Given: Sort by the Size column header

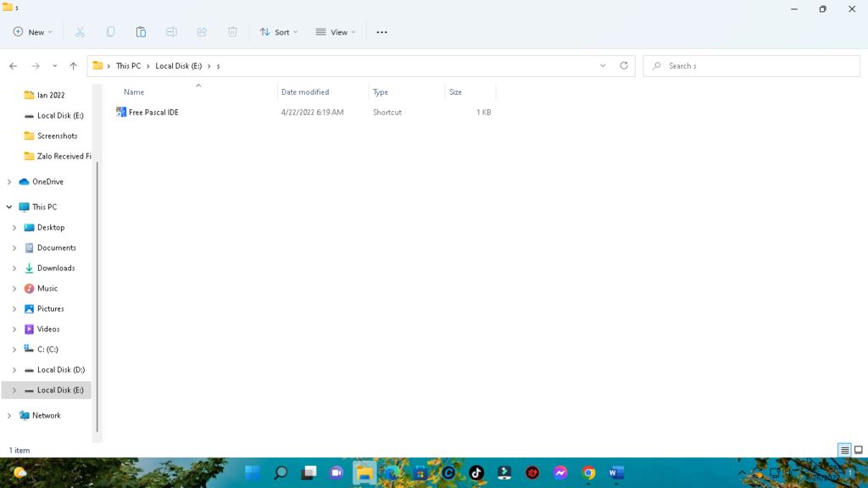Looking at the screenshot, I should click(x=455, y=91).
